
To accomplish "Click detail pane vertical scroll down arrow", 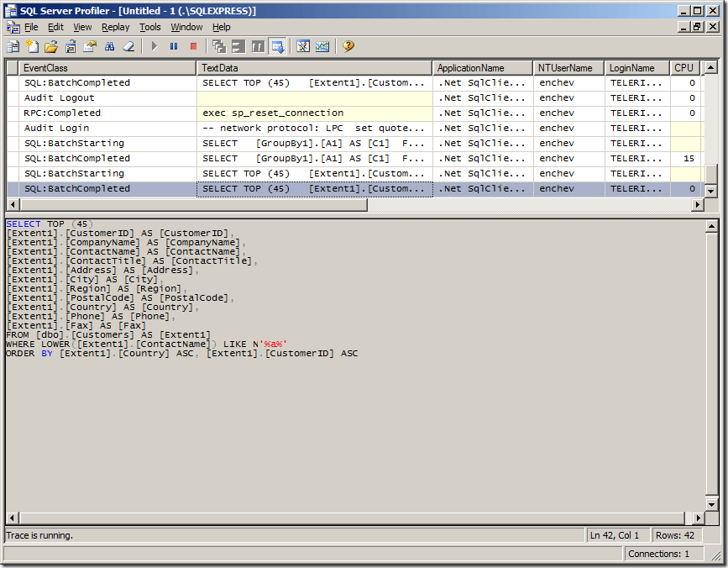I will click(711, 504).
